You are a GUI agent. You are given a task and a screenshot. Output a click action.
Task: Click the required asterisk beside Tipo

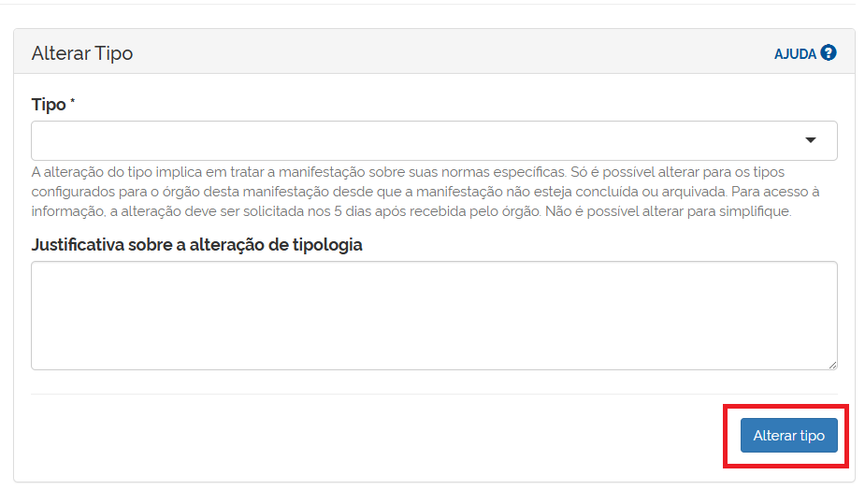pyautogui.click(x=73, y=103)
